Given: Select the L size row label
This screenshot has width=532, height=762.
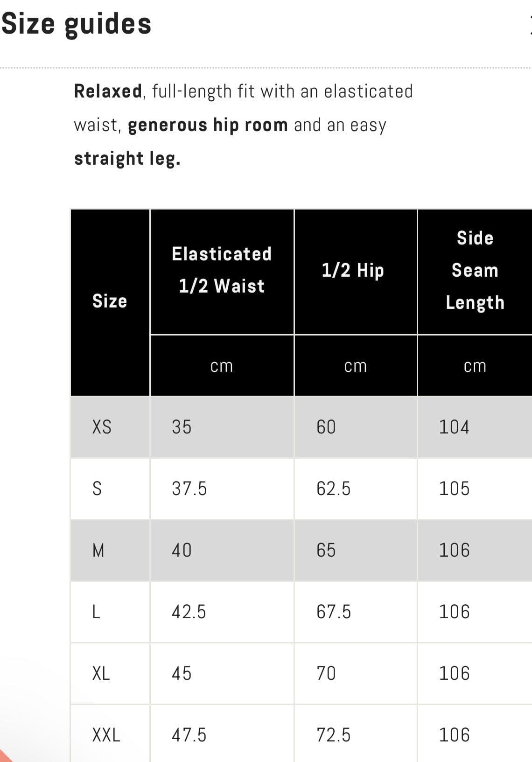Looking at the screenshot, I should pos(96,612).
